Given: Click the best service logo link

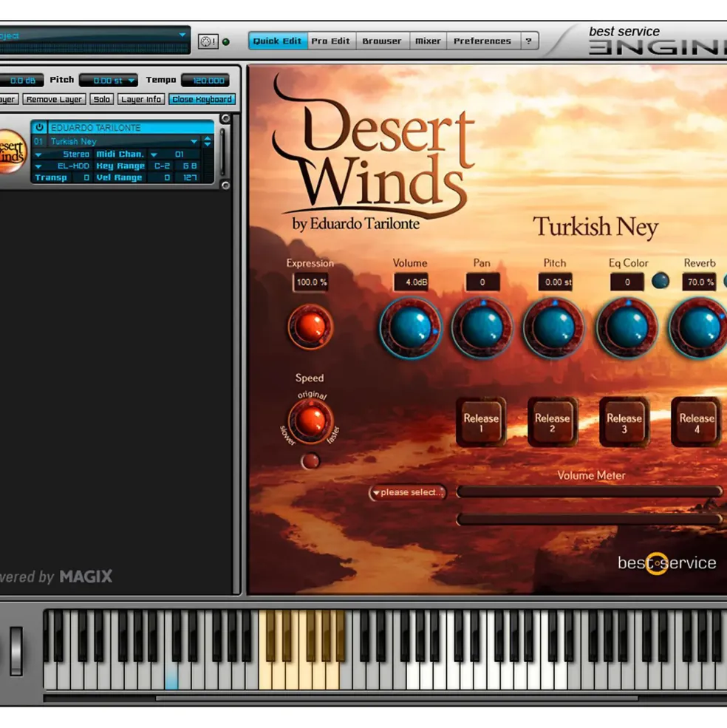Looking at the screenshot, I should point(666,563).
